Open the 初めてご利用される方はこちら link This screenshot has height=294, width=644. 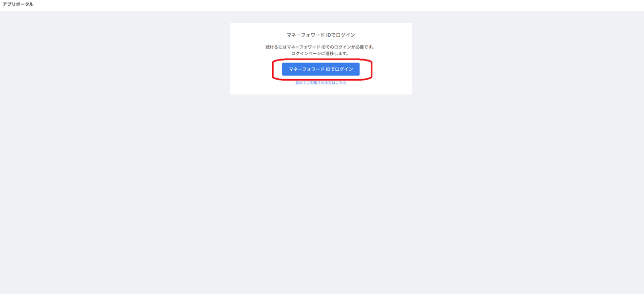coord(321,83)
